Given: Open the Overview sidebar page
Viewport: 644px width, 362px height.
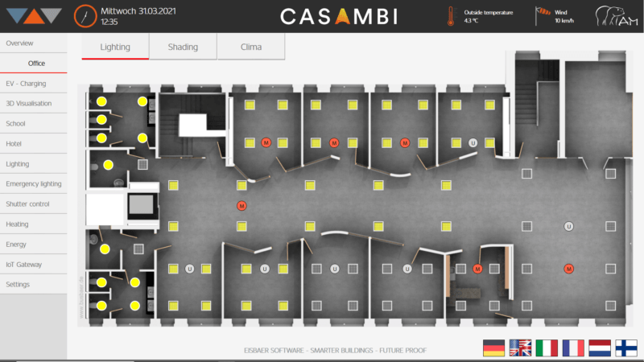Looking at the screenshot, I should coord(33,43).
